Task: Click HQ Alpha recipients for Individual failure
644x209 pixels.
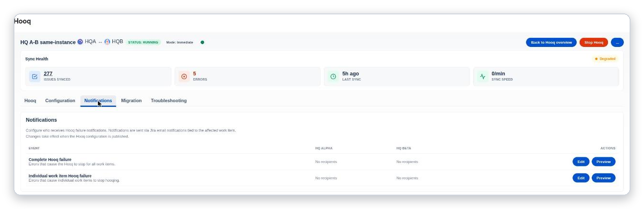Action: (x=326, y=178)
